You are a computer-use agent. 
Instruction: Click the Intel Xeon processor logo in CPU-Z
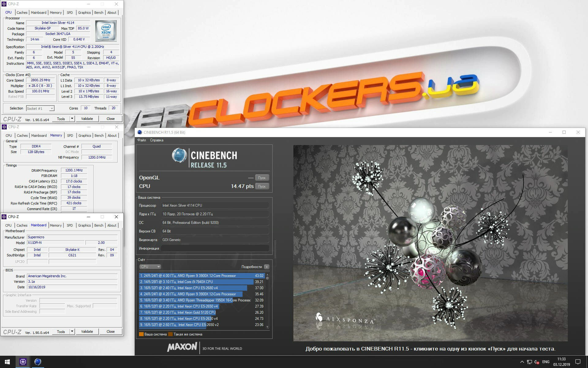106,31
